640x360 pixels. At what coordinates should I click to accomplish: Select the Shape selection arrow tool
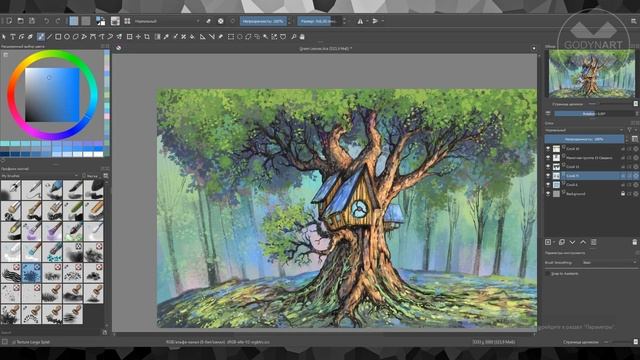4,37
